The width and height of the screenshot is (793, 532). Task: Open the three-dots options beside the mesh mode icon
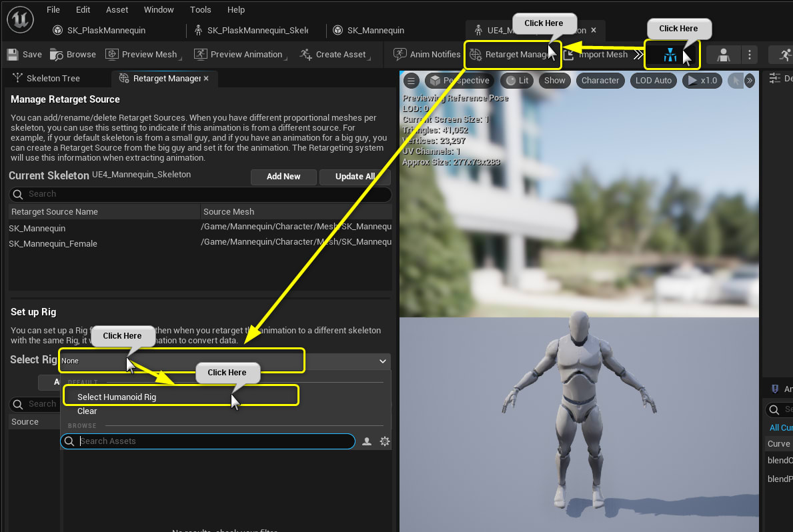click(750, 55)
